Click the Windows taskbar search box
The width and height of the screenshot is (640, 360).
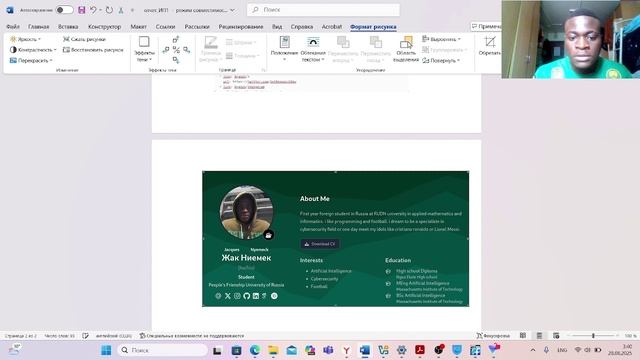coord(163,350)
